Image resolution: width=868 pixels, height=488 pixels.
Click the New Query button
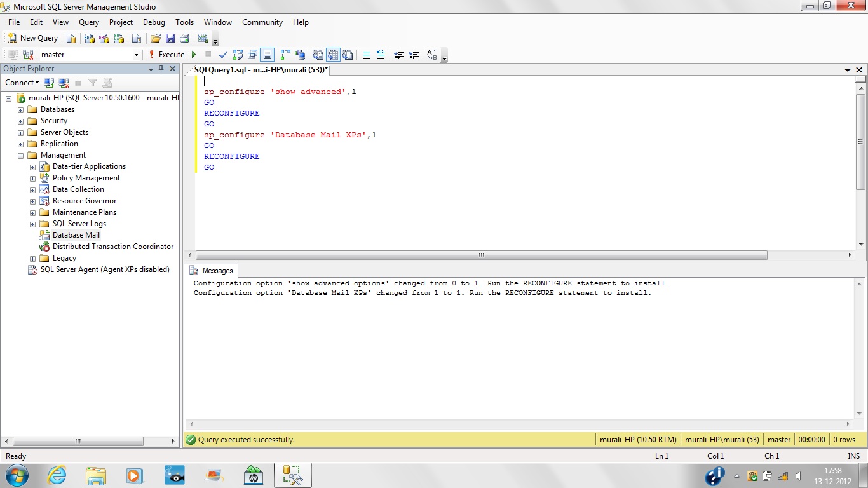[x=32, y=38]
